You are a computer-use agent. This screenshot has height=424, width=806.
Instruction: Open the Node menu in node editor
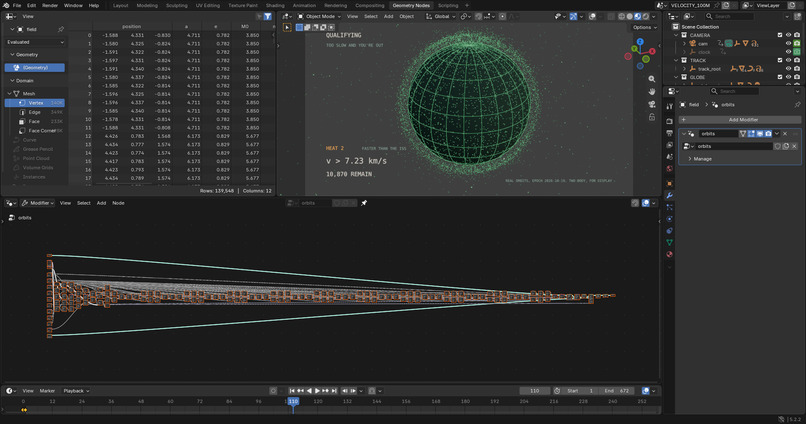tap(118, 203)
